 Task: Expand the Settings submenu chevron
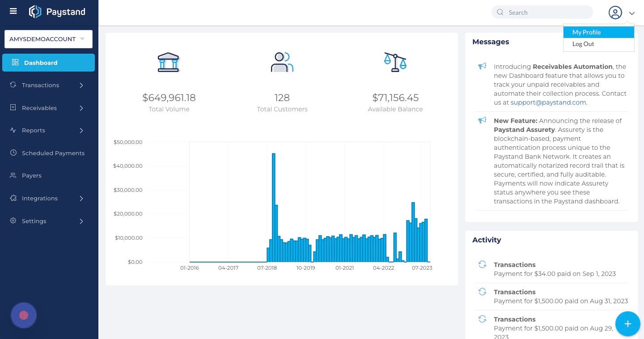pyautogui.click(x=81, y=221)
